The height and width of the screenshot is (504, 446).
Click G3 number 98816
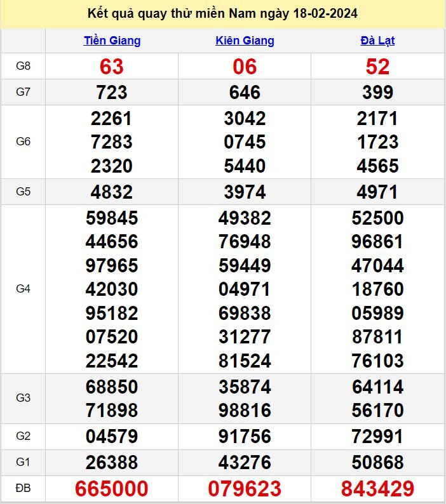245,411
